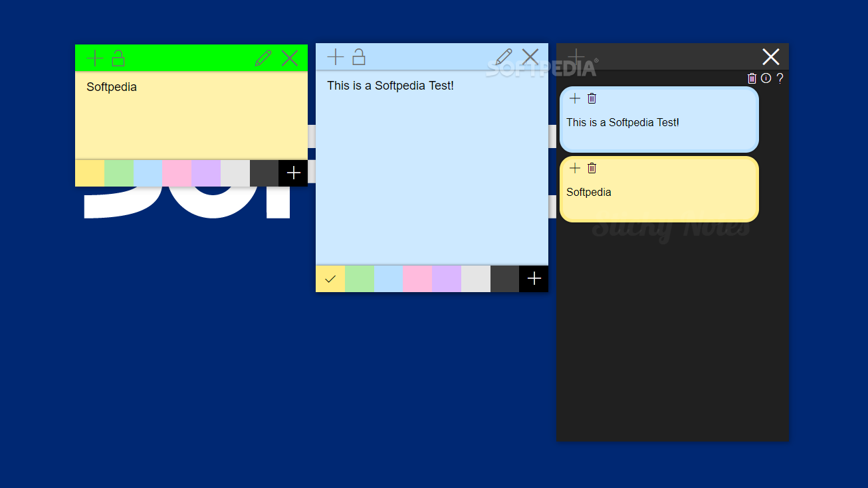Delete the yellow Softpedia list card
Viewport: 868px width, 488px height.
pyautogui.click(x=592, y=168)
